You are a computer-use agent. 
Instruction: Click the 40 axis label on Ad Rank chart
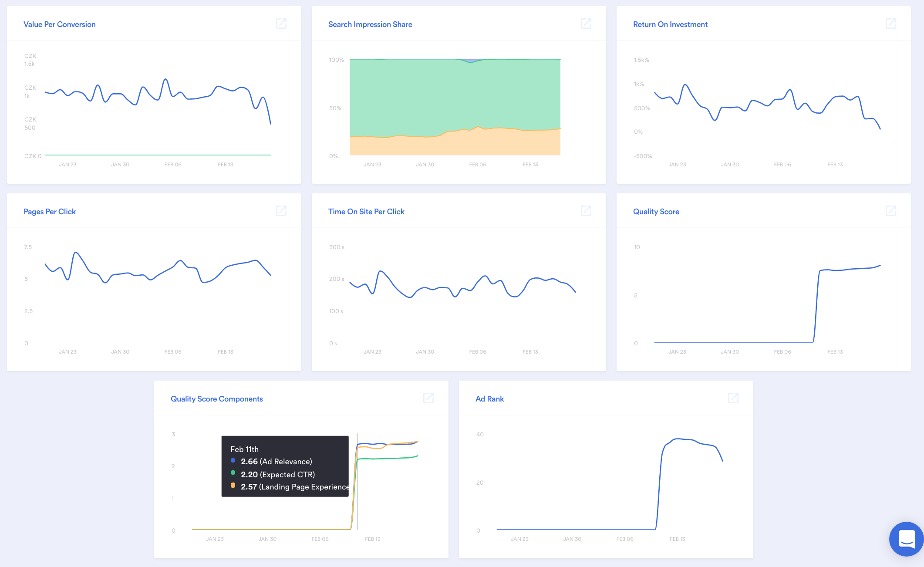click(480, 434)
